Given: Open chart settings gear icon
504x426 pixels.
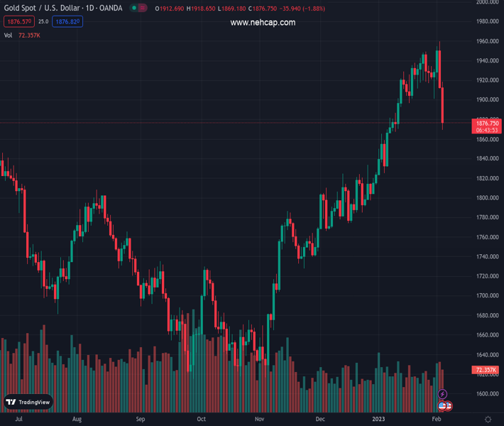Looking at the screenshot, I should point(488,420).
